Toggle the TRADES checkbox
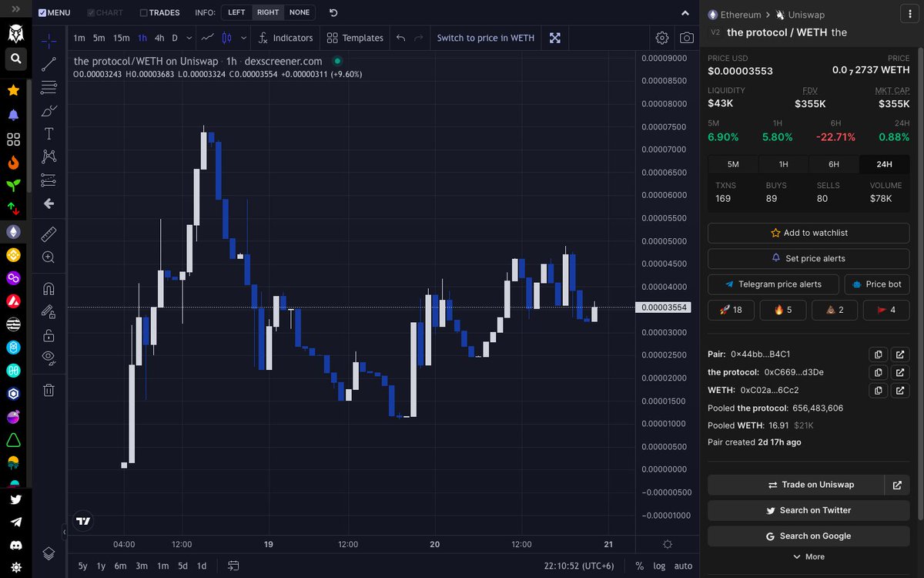The width and height of the screenshot is (924, 578). click(x=144, y=13)
